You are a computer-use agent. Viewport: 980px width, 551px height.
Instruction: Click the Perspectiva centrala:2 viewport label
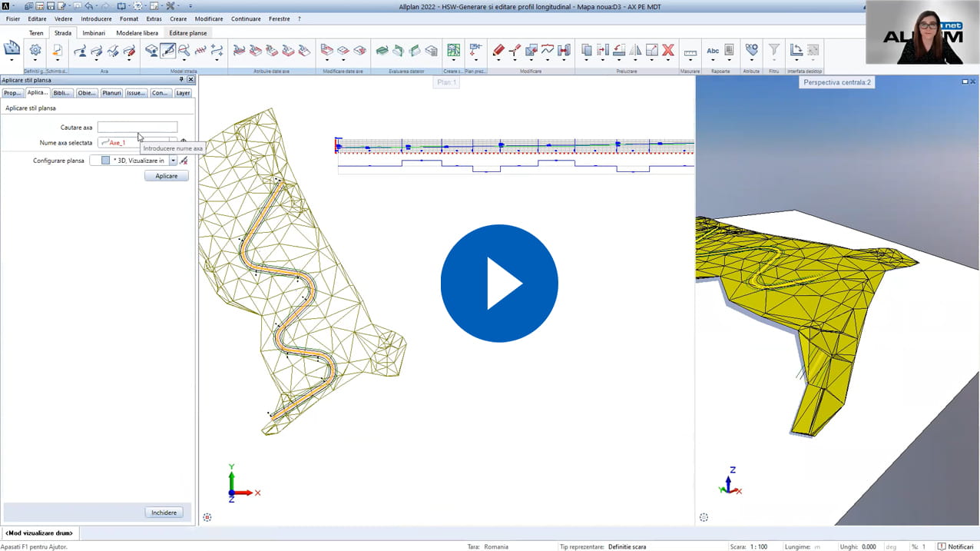tap(837, 82)
